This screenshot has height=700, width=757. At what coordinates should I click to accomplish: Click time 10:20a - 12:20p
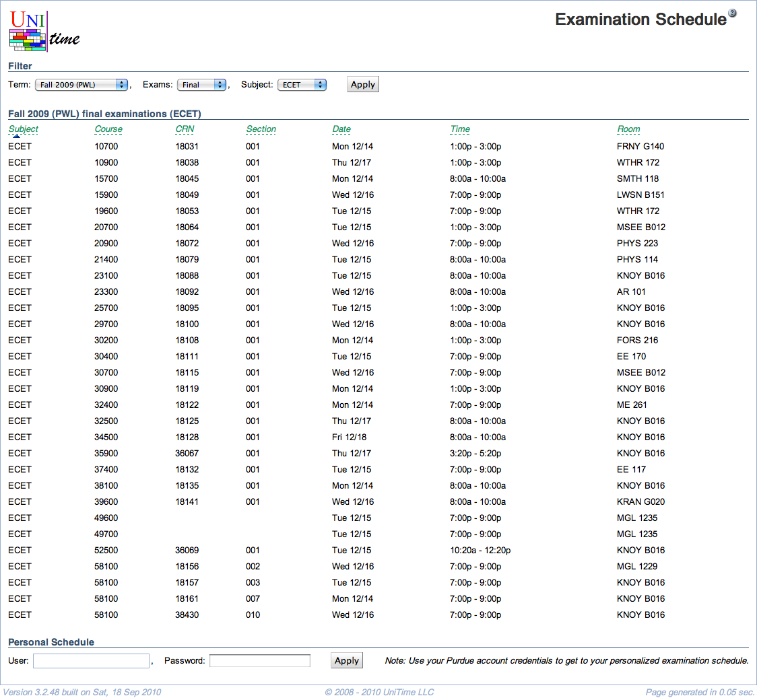[x=480, y=551]
